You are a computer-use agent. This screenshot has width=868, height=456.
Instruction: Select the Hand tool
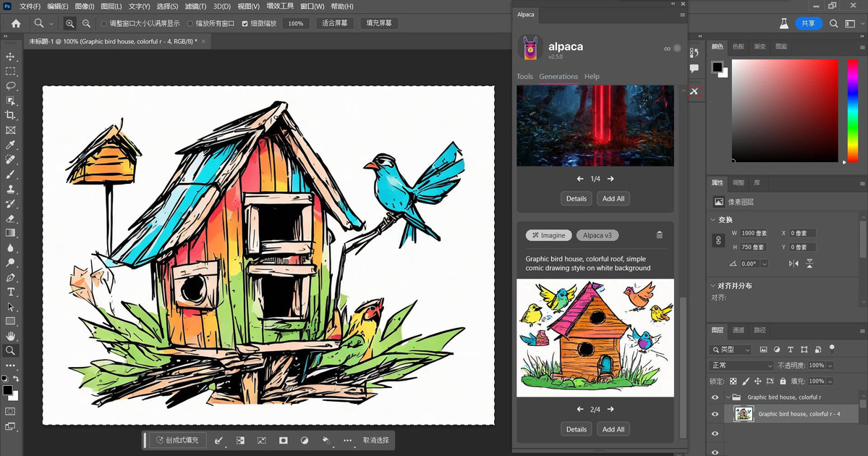click(10, 336)
